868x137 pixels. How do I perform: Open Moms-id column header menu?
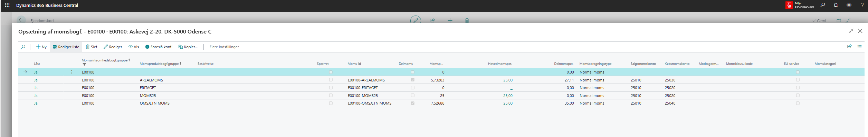point(354,64)
